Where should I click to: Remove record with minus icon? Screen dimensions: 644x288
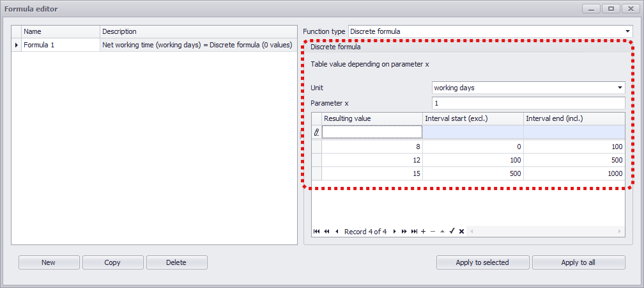click(x=433, y=232)
